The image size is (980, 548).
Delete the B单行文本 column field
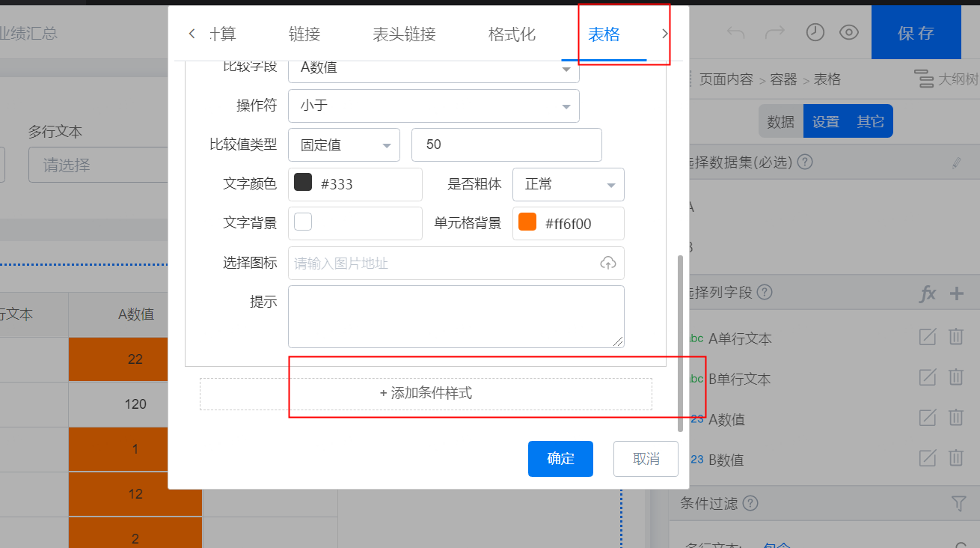click(x=955, y=377)
